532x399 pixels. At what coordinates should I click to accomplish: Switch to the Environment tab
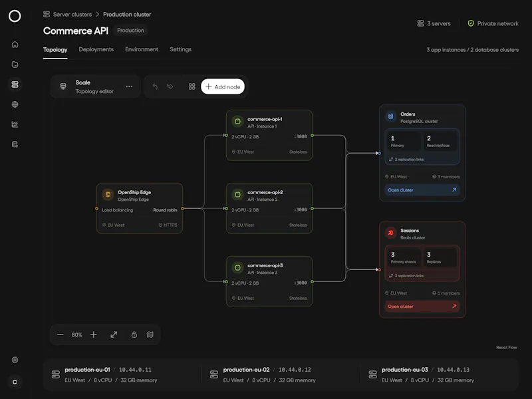[x=142, y=49]
